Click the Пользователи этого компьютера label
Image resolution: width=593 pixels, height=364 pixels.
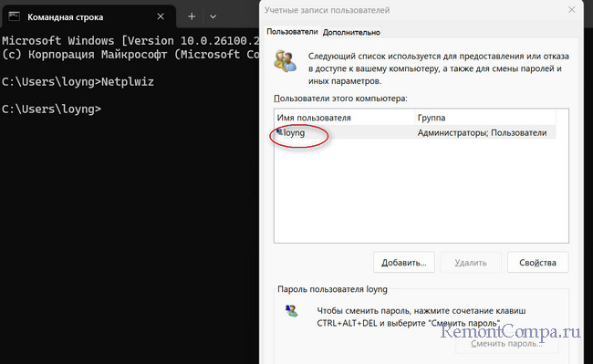point(340,99)
